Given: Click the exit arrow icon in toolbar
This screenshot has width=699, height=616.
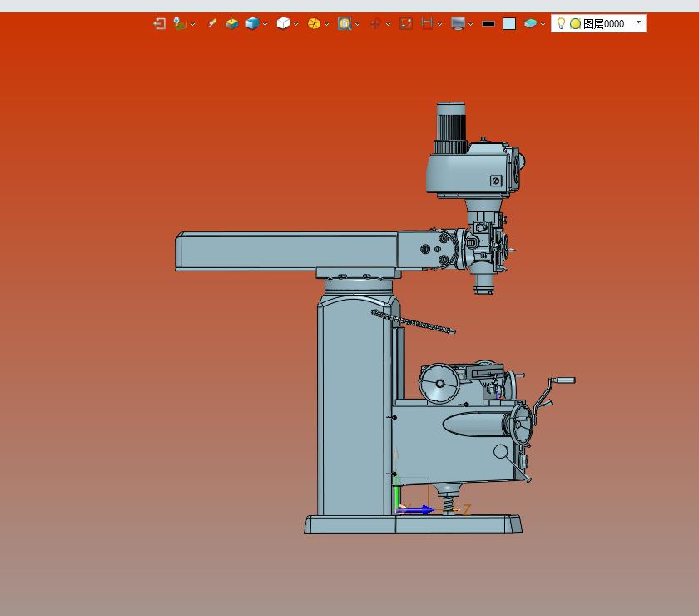Looking at the screenshot, I should [x=159, y=23].
